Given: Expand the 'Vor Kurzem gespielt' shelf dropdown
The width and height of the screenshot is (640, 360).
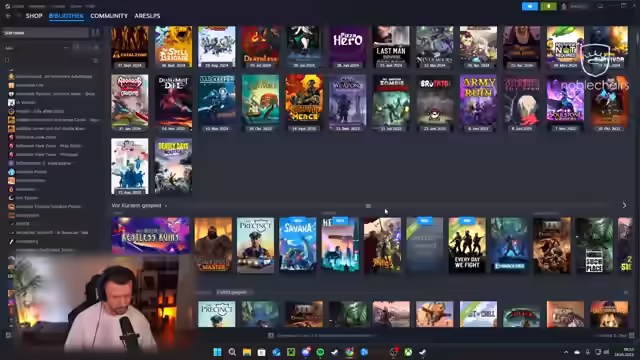Looking at the screenshot, I should (166, 206).
